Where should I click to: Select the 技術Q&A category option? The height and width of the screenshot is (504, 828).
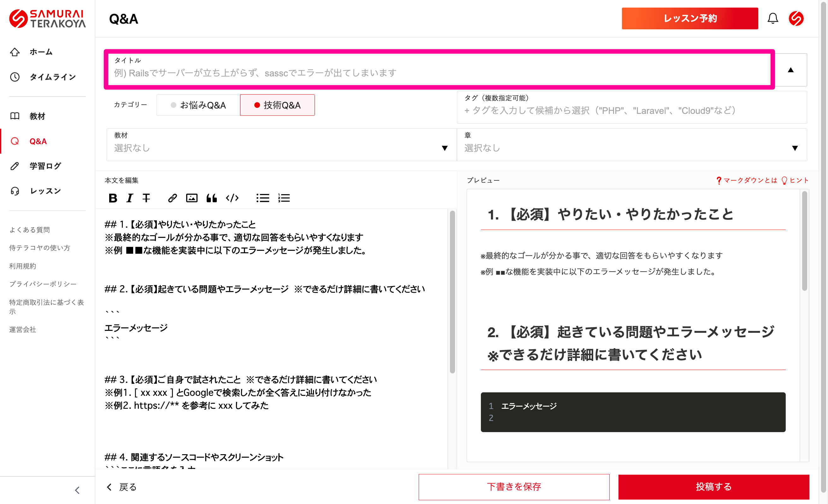[x=277, y=105]
